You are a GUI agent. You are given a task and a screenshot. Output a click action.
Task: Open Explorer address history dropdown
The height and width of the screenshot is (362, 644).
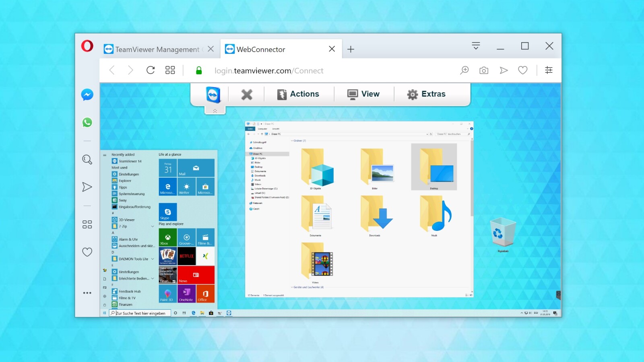pyautogui.click(x=427, y=134)
